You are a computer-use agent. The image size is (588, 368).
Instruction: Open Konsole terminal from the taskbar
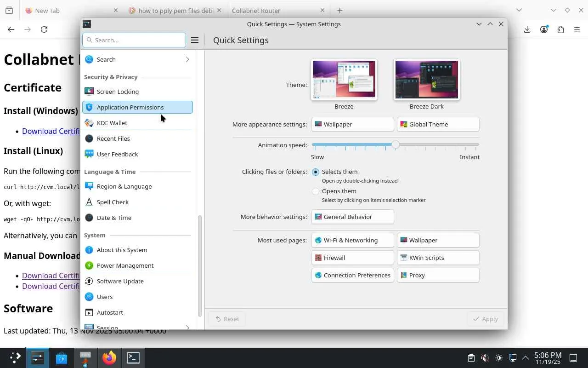[x=133, y=357]
